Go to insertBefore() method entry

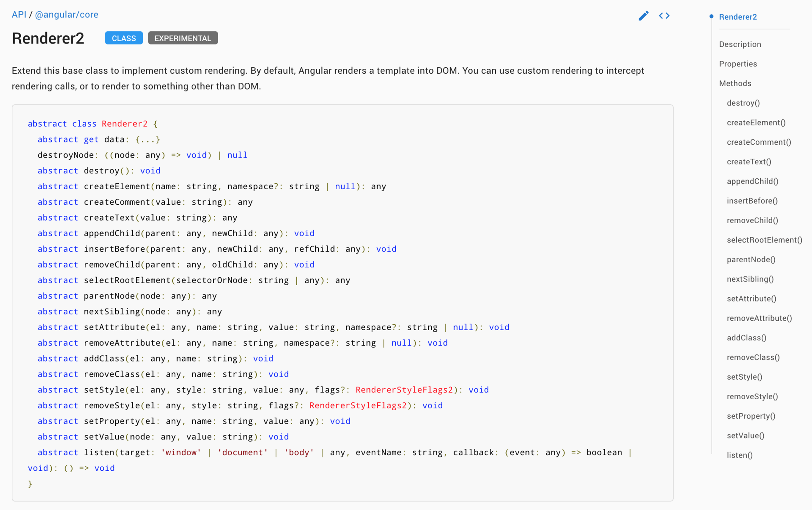(x=752, y=201)
